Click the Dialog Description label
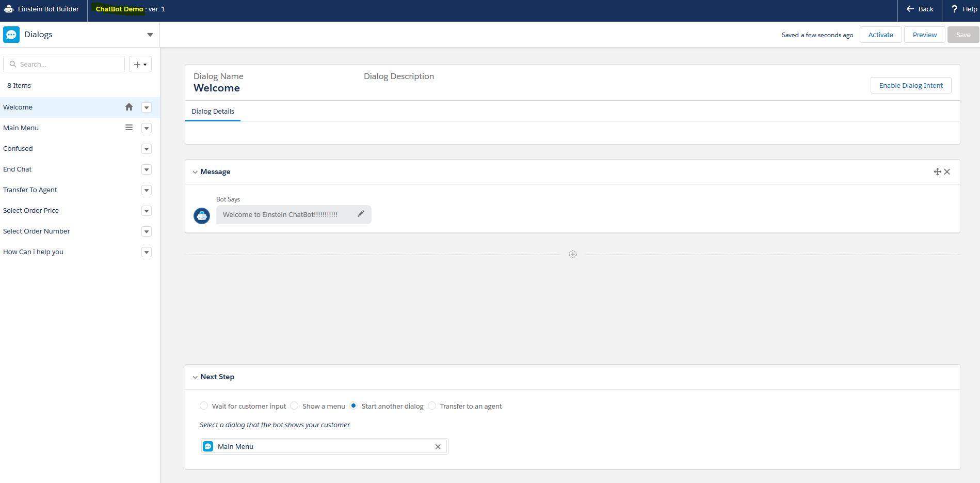 [399, 76]
